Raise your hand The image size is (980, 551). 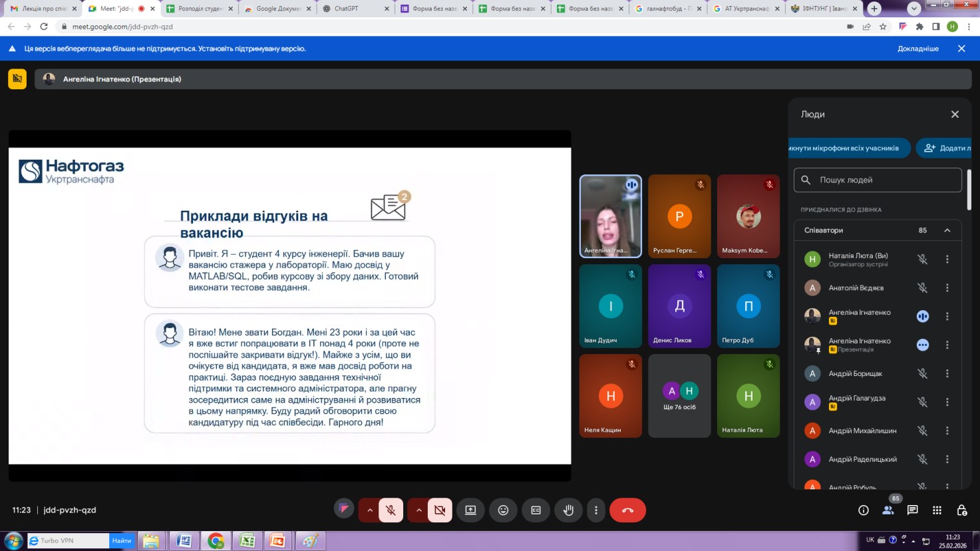(x=568, y=510)
